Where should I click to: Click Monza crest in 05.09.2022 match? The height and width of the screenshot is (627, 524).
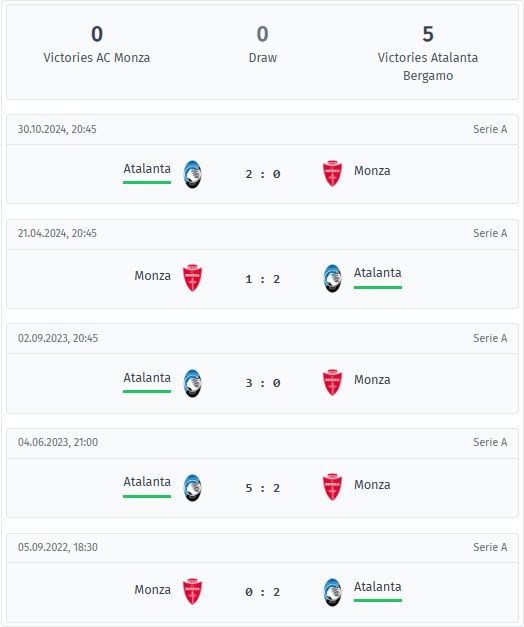pos(192,592)
